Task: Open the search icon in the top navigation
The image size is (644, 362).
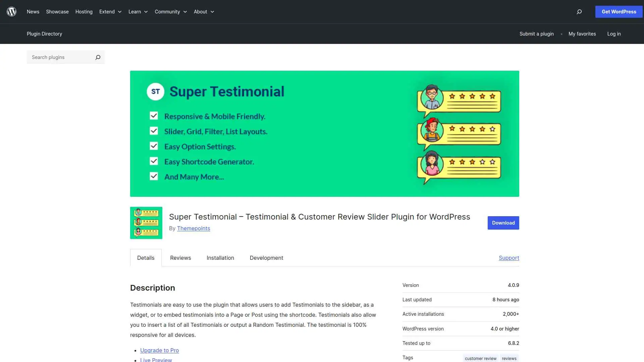Action: point(579,12)
